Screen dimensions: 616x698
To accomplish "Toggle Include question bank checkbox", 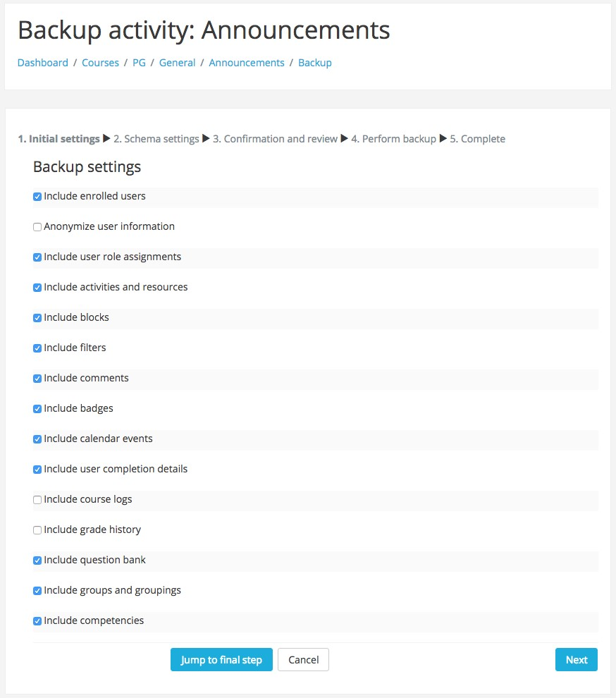I will click(37, 561).
